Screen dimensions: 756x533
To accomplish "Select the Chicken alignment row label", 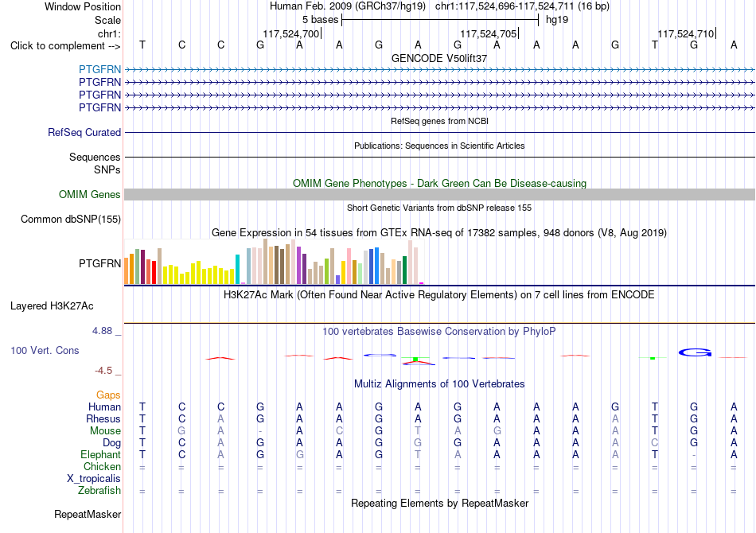I will [x=102, y=466].
